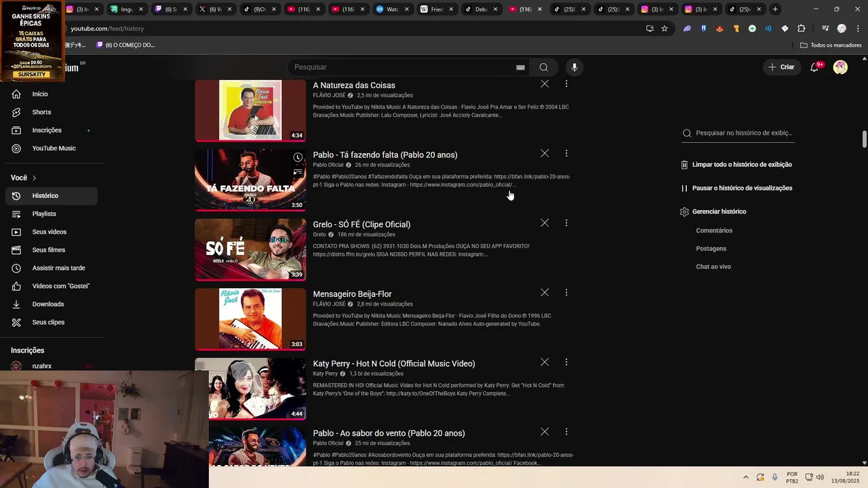868x488 pixels.
Task: Click the Mensageiro Beija-Flor thumbnail
Action: [250, 319]
